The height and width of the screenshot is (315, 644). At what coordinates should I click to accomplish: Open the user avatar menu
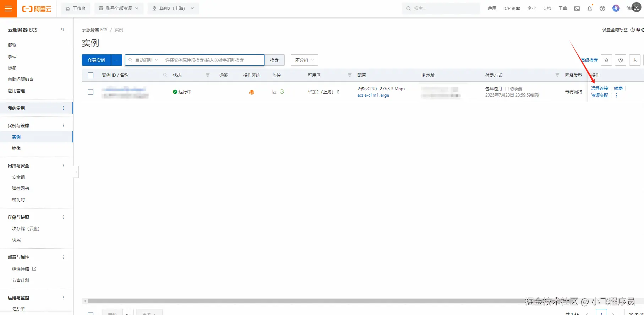(616, 8)
